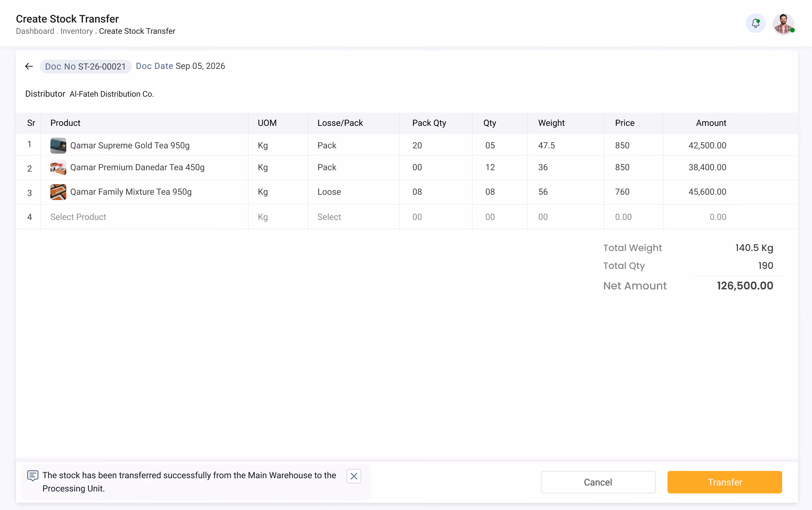Click Qty 12 for Danedar Tea
Image resolution: width=812 pixels, height=510 pixels.
(x=490, y=168)
